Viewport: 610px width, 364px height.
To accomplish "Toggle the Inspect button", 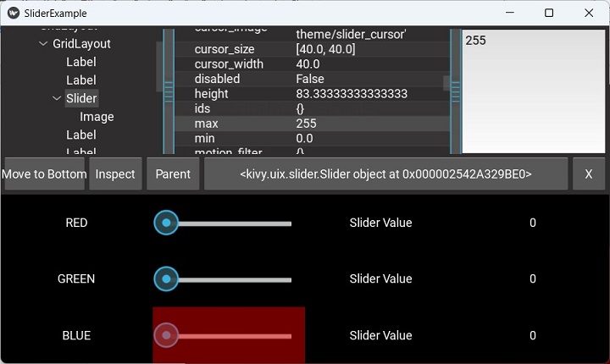I will pos(115,174).
